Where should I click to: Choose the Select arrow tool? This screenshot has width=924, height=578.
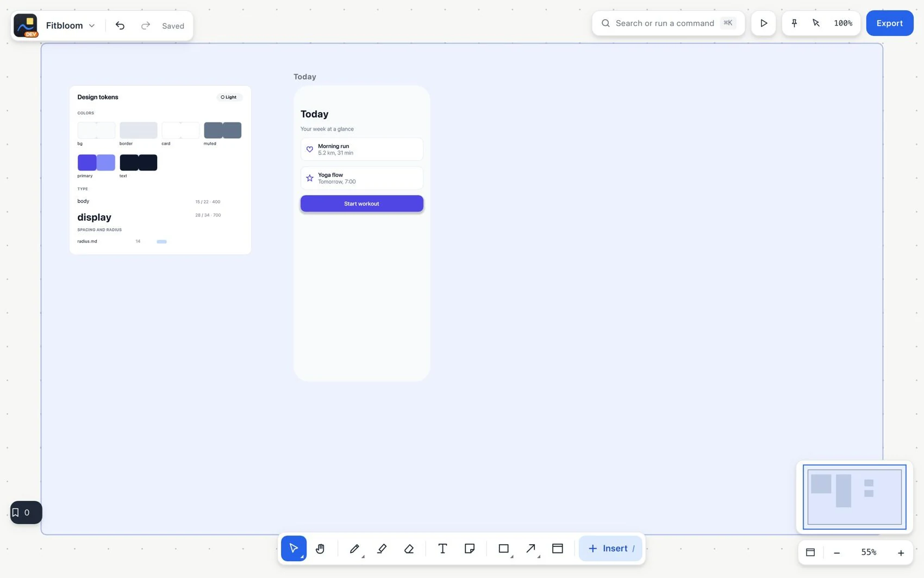(x=294, y=549)
